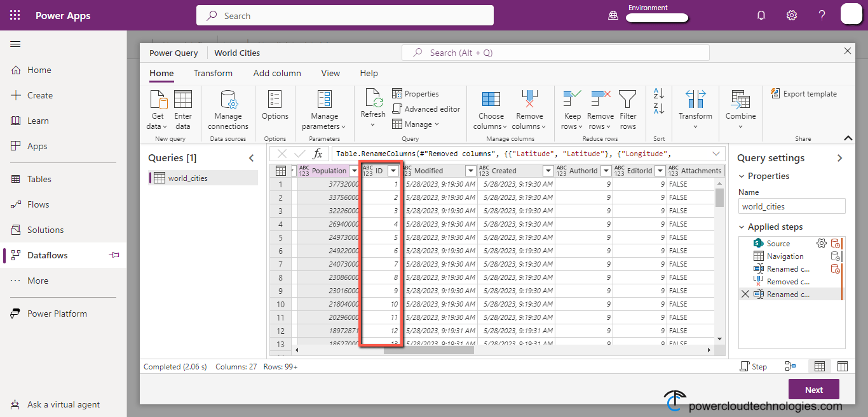Collapse the ribbon with the chevron

848,138
